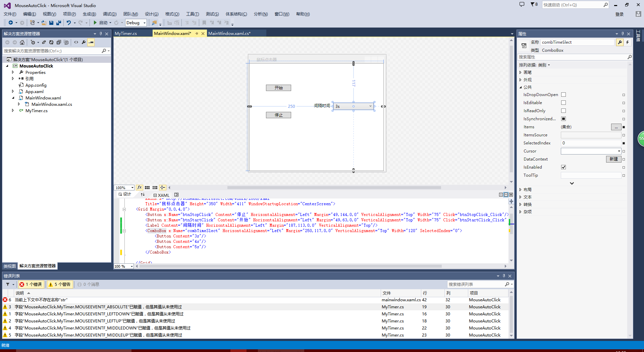Show event handlers with lightning icon
This screenshot has width=644, height=352.
click(627, 42)
